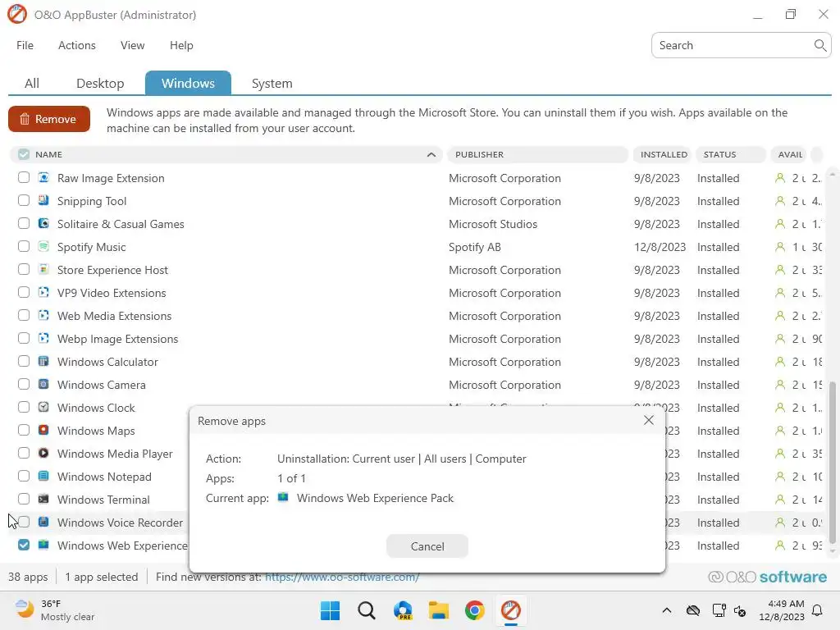Click the user availability icon in the Spotify row
The height and width of the screenshot is (630, 840).
pyautogui.click(x=780, y=247)
